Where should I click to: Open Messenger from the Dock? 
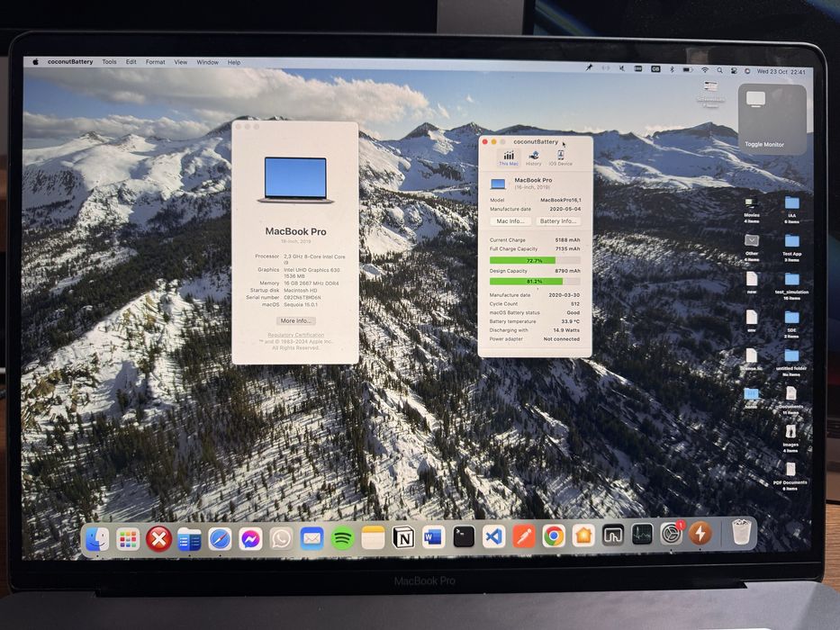pos(250,538)
